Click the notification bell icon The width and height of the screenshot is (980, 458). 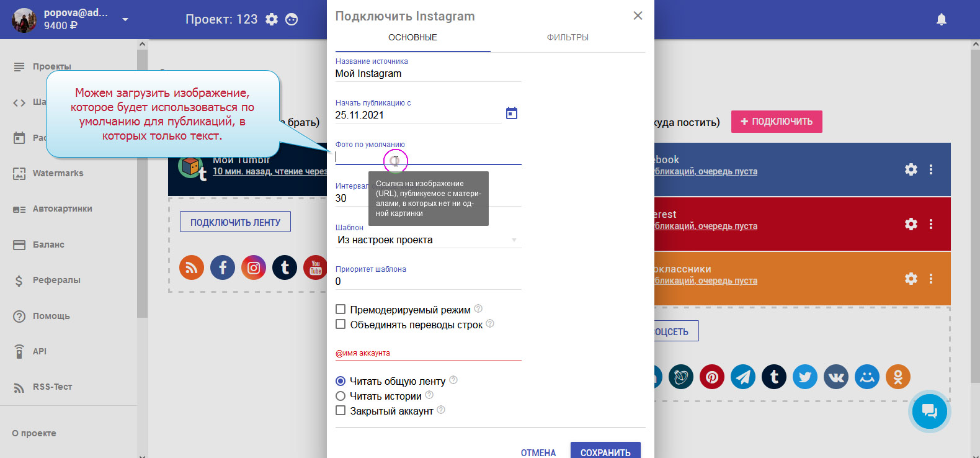coord(941,19)
